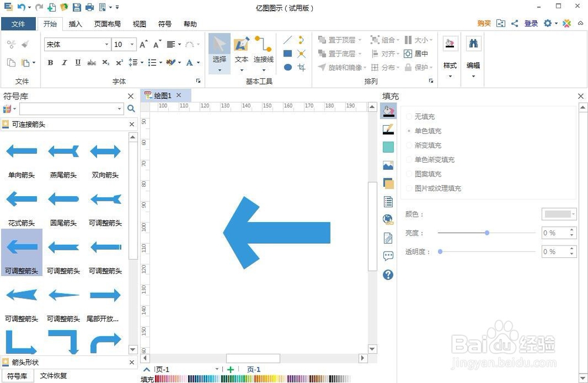Click the 登录 login link
588x383 pixels.
coord(530,23)
